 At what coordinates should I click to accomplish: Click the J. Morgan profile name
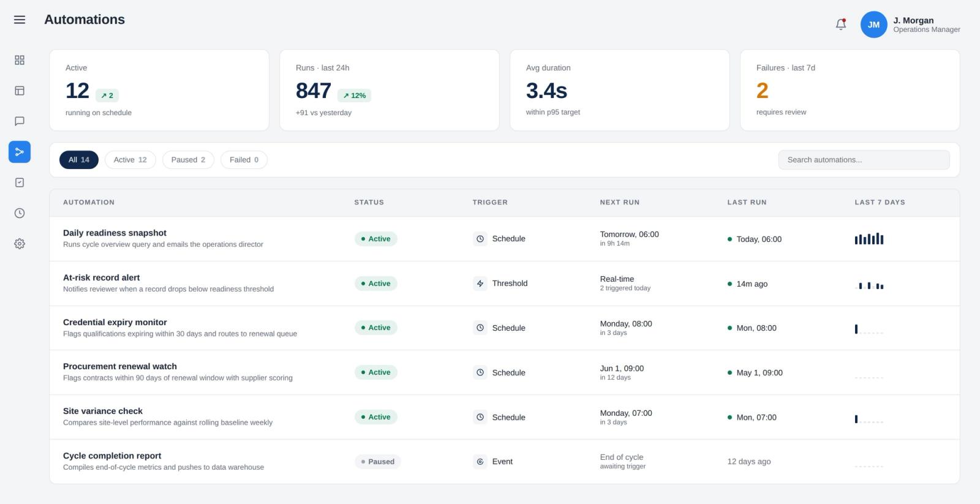[x=913, y=20]
